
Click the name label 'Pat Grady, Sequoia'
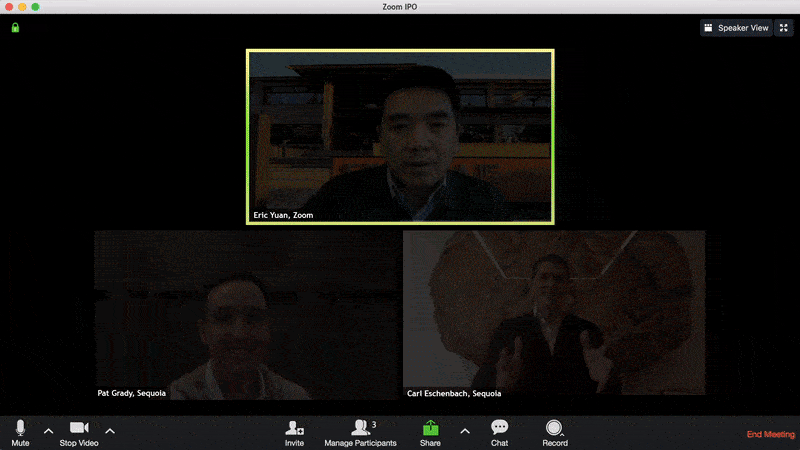132,393
